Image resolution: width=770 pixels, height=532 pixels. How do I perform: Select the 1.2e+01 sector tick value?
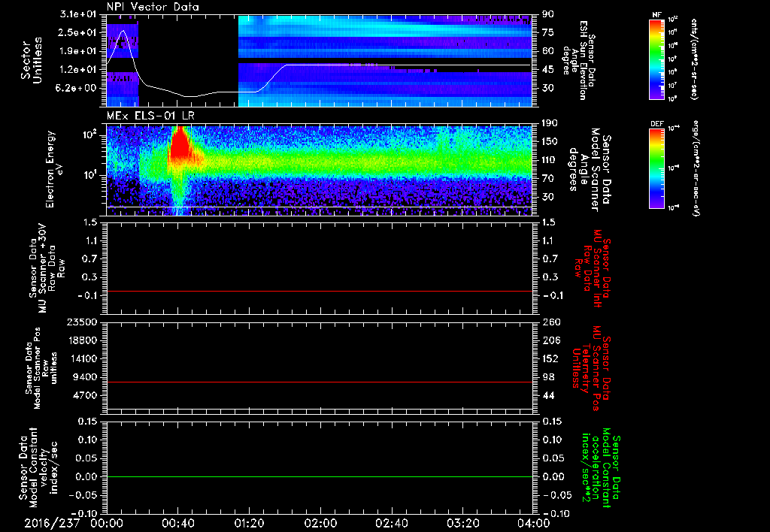(x=78, y=70)
